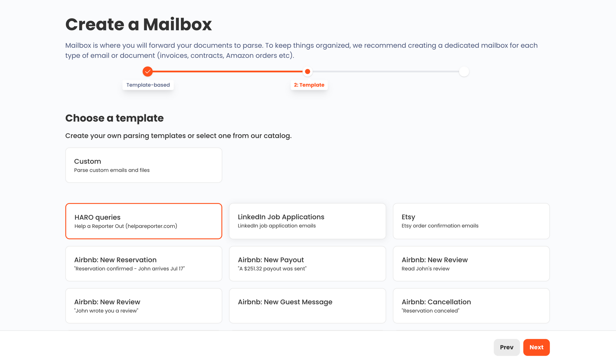The height and width of the screenshot is (364, 616).
Task: Pick Airbnb: New Review "John wrote you" card
Action: [x=144, y=306]
